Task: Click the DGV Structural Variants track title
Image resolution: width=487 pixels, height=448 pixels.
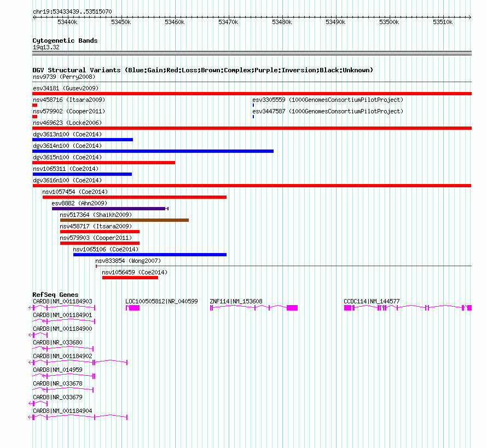Action: [x=203, y=70]
